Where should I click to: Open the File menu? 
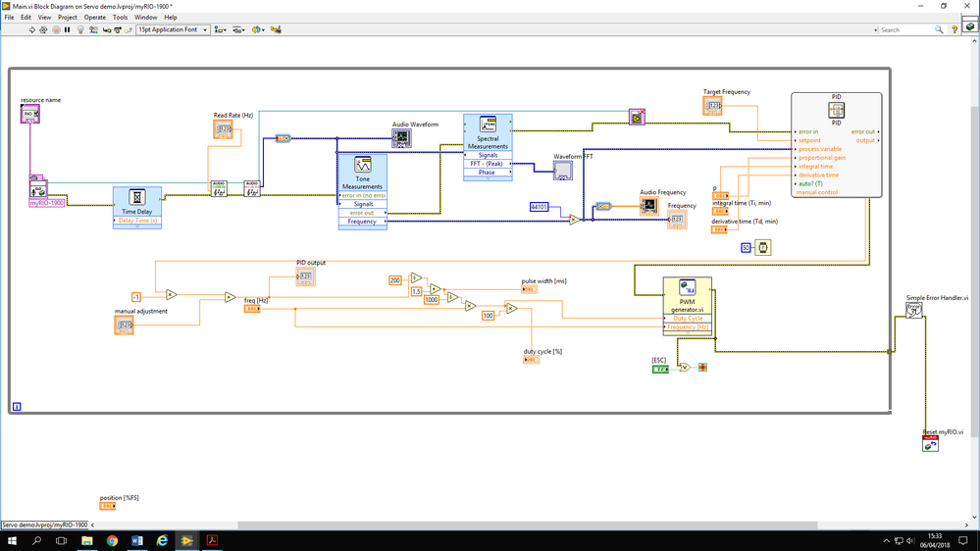pyautogui.click(x=9, y=18)
